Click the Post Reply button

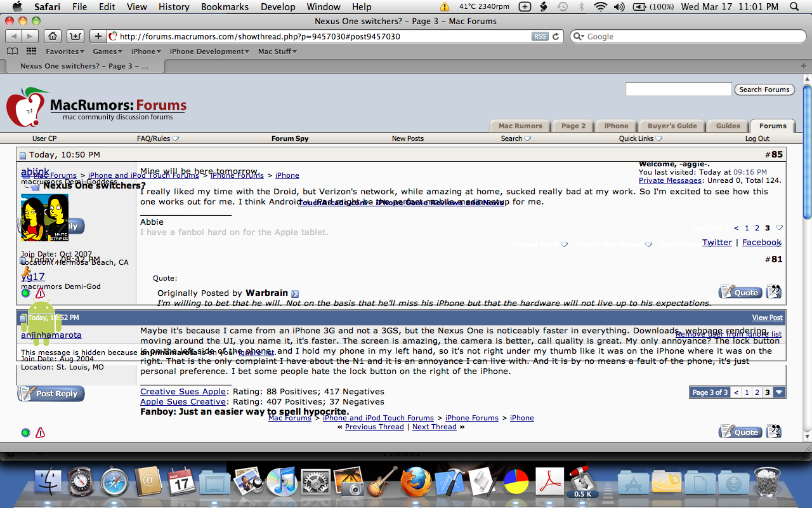pos(51,394)
